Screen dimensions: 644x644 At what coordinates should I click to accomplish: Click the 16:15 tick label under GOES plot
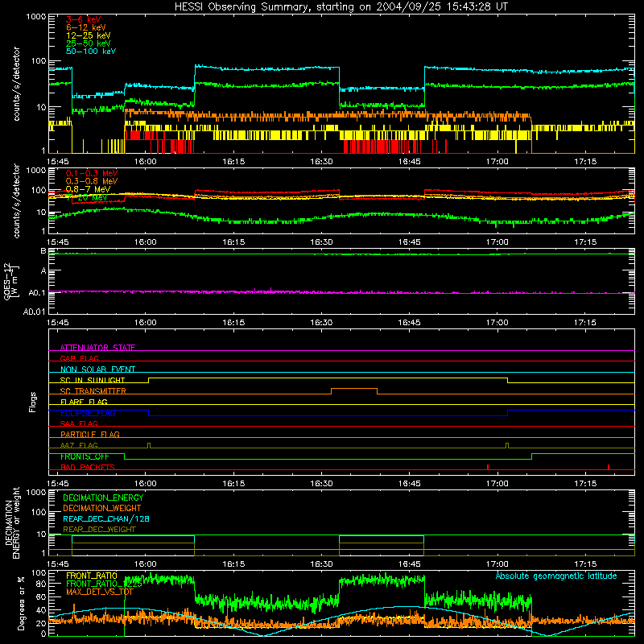[233, 323]
